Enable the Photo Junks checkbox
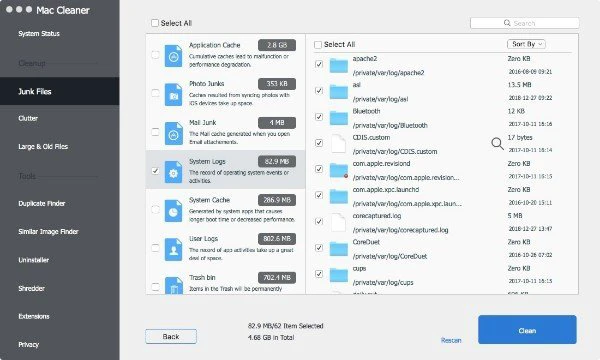This screenshot has width=600, height=360. coord(155,93)
